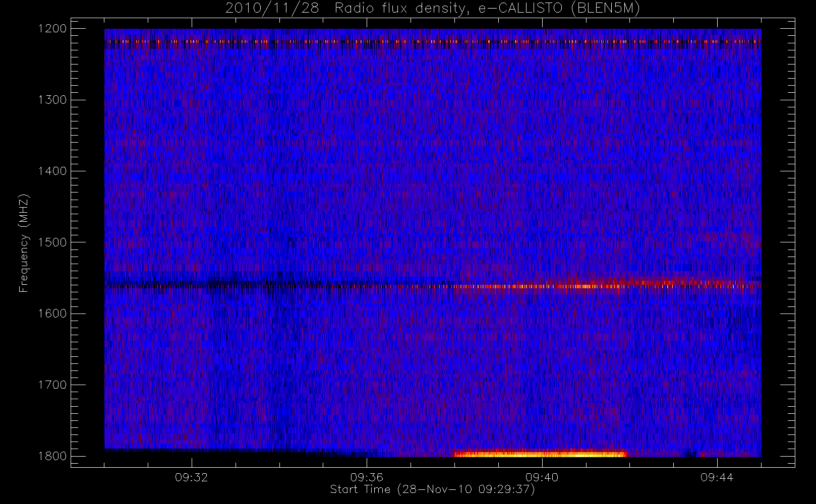Select the 1200 frequency tick label
The image size is (816, 504).
52,28
